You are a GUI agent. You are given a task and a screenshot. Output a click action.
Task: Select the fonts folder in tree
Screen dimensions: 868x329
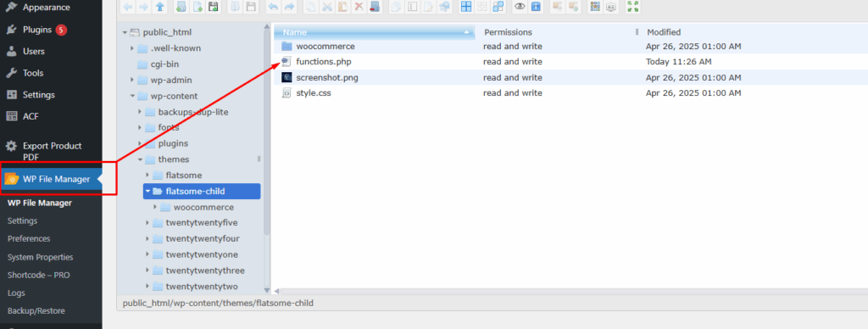[x=169, y=127]
